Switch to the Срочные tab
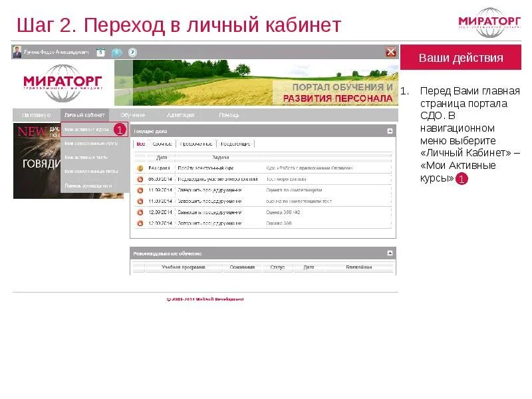Screen dimensions: 532x399 162,144
